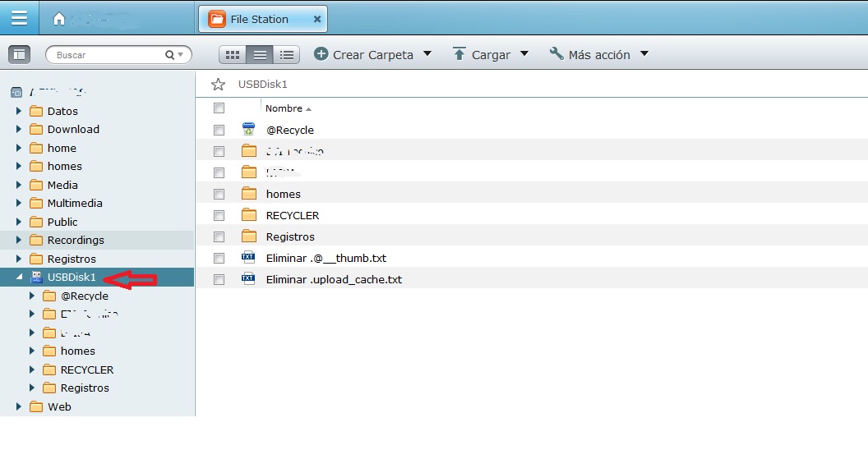
Task: Expand the Multimedia folder in tree
Action: click(x=19, y=203)
